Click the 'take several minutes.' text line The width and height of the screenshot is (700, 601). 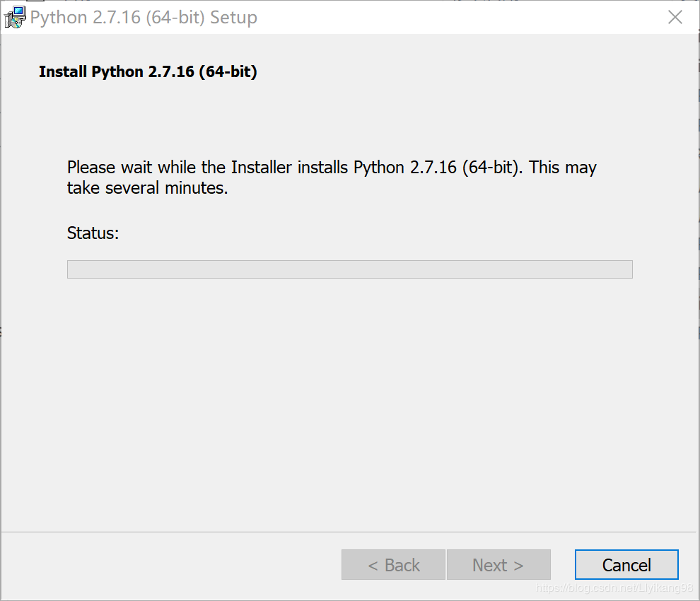(147, 189)
